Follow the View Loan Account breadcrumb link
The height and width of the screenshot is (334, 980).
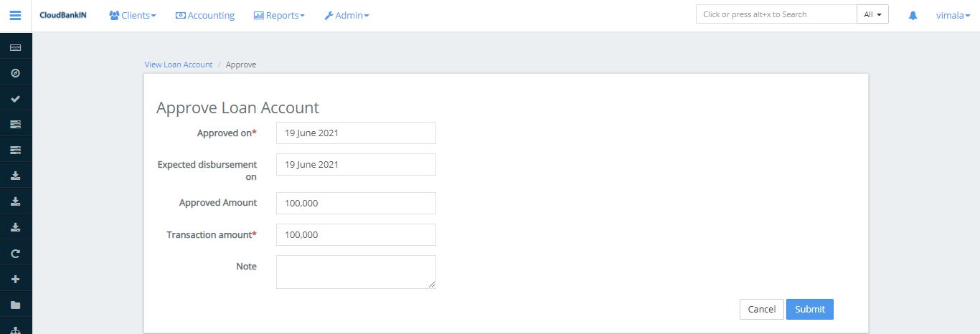point(179,65)
